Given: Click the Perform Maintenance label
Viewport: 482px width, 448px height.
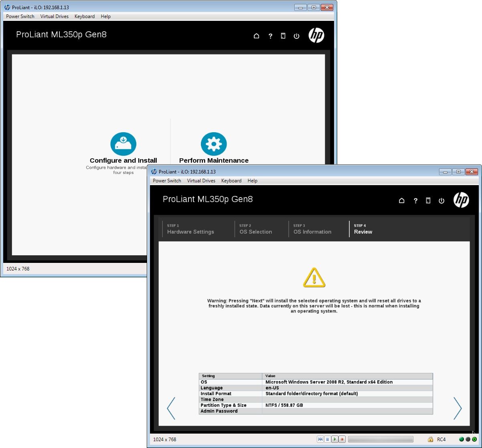Looking at the screenshot, I should (x=214, y=160).
